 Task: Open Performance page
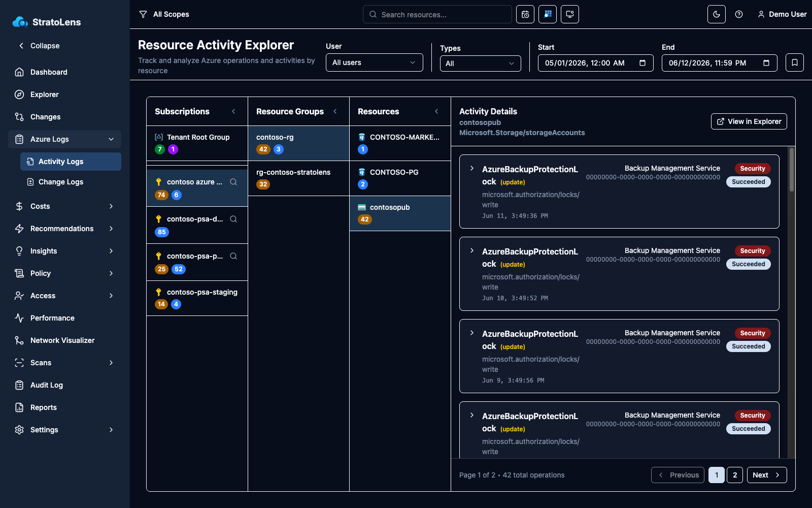(x=65, y=318)
